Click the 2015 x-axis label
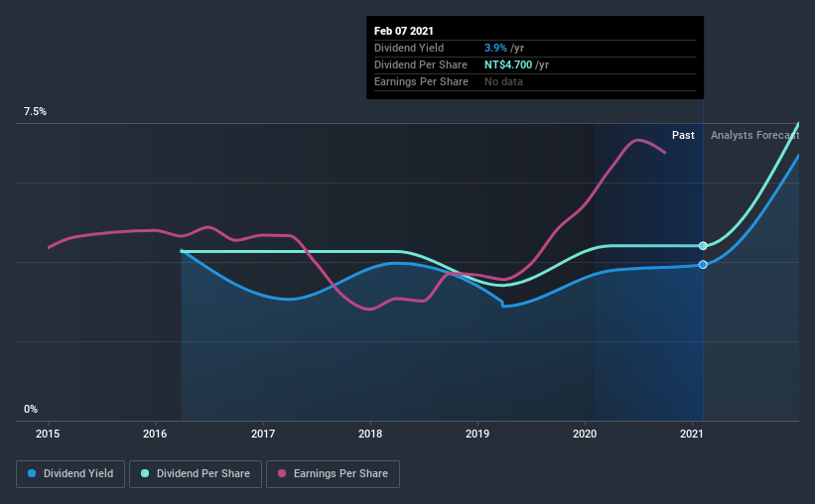The height and width of the screenshot is (504, 815). 48,434
